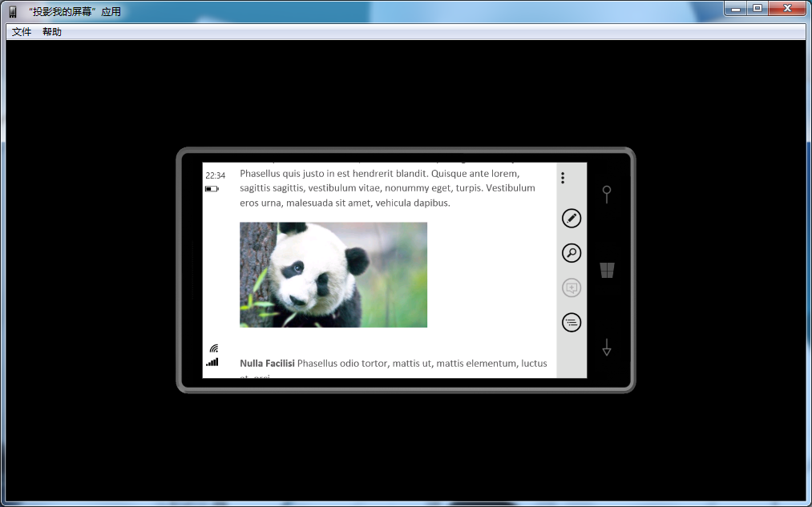
Task: Click the paragraph starting with "Phasellus quis justo"
Action: pos(386,188)
